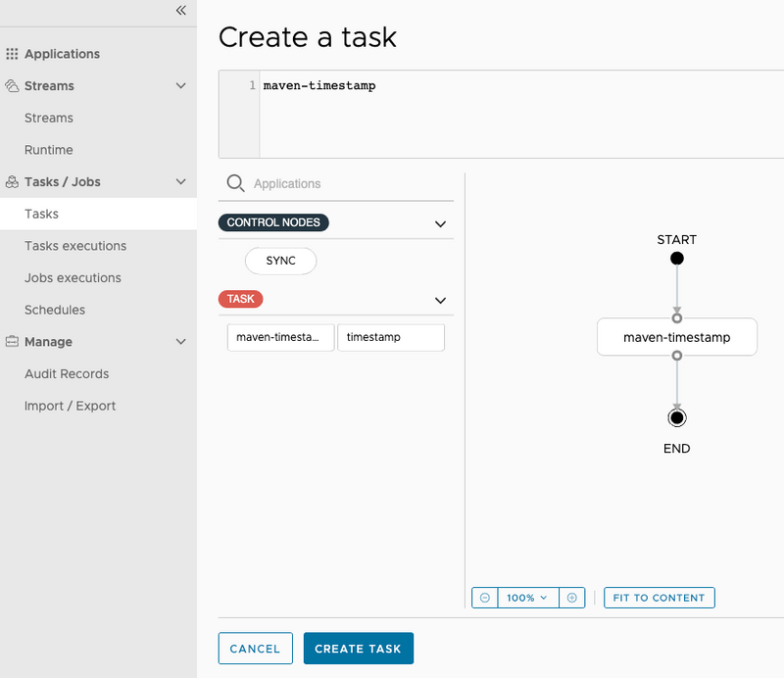Click the Tasks / Jobs clipboard icon
Viewport: 784px width, 678px height.
pyautogui.click(x=12, y=181)
